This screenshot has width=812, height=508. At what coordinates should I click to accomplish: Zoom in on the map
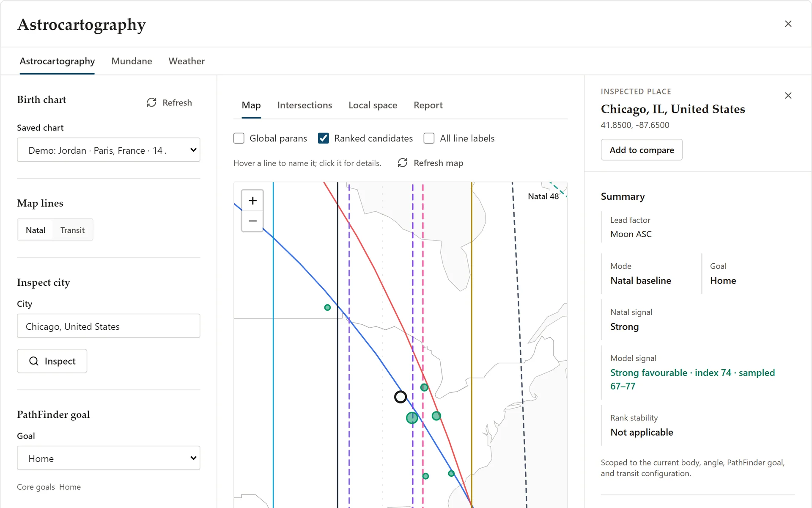click(252, 201)
